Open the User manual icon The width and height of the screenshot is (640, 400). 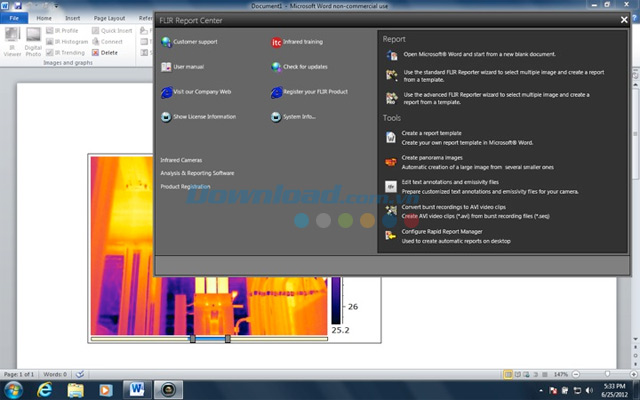coord(166,67)
